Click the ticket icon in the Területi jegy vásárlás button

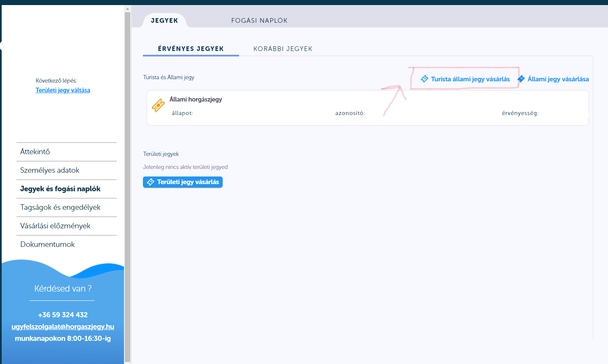pyautogui.click(x=151, y=182)
